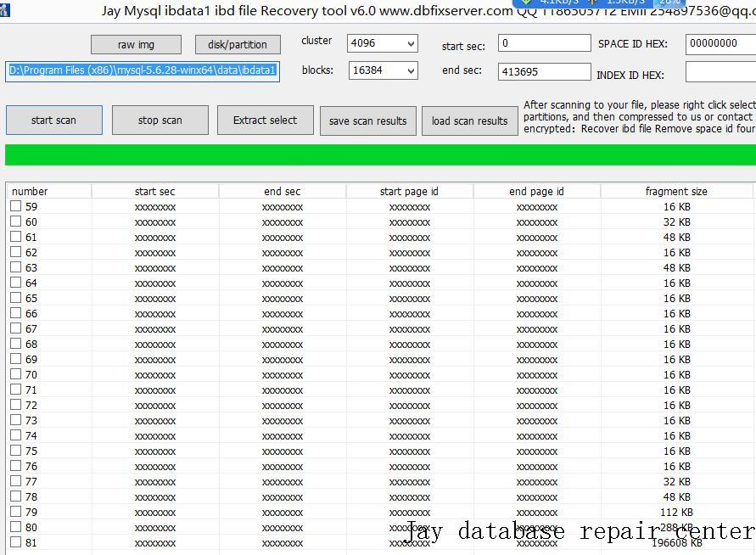
Task: Click the start sec input field
Action: click(545, 43)
